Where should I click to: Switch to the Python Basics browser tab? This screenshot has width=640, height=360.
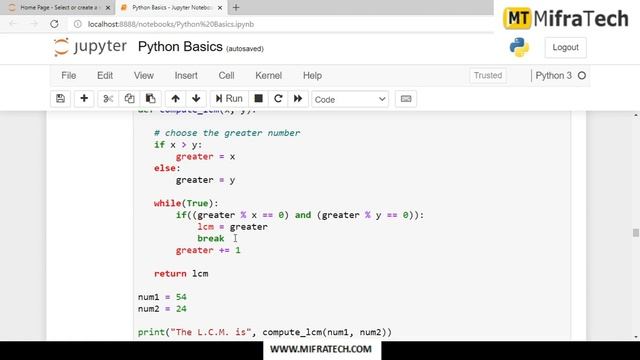pyautogui.click(x=171, y=7)
